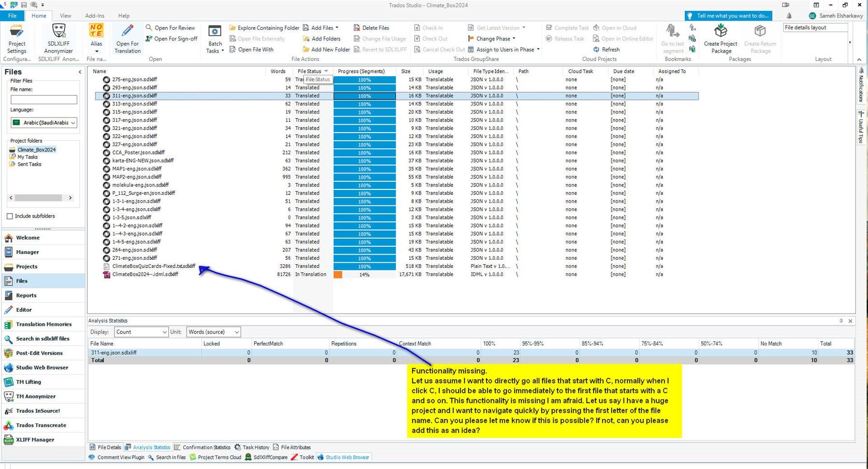Viewport: 868px width, 469px height.
Task: Toggle the Include subfolders checkbox
Action: click(x=10, y=216)
